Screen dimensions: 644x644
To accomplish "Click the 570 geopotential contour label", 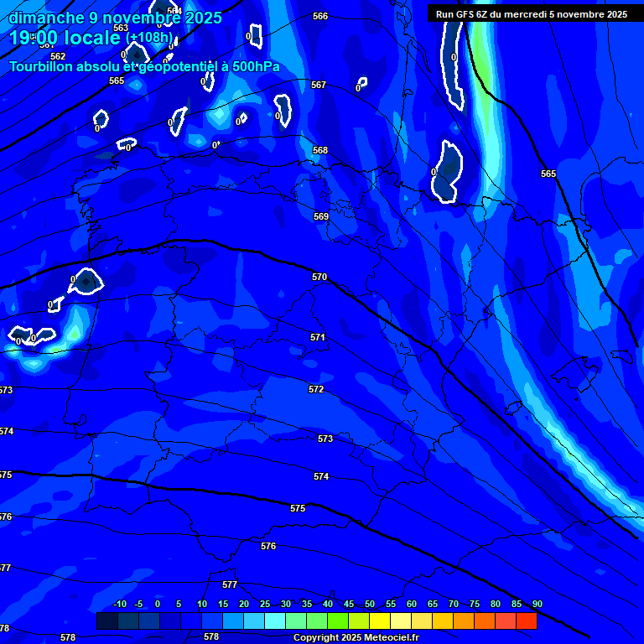I will tap(319, 277).
